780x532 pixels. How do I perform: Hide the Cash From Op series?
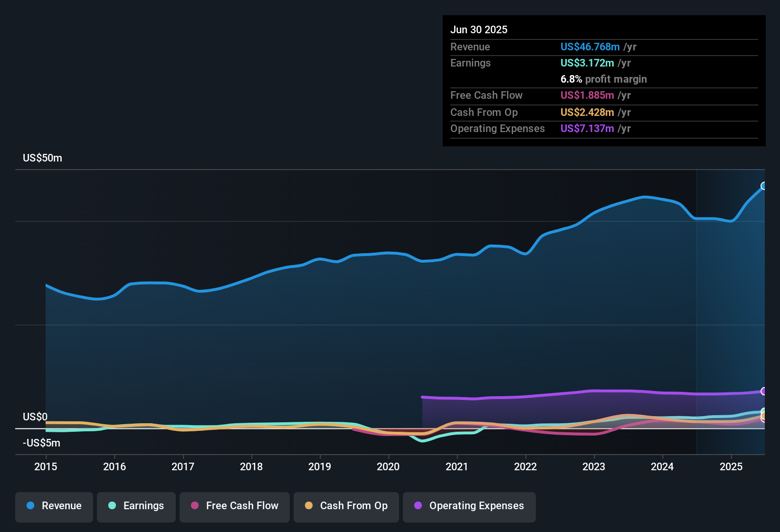[x=346, y=507]
